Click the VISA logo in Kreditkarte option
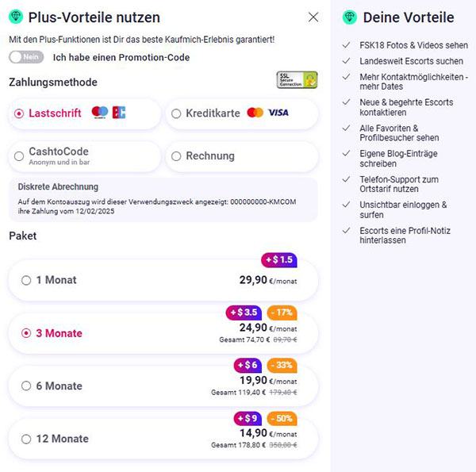 tap(278, 113)
